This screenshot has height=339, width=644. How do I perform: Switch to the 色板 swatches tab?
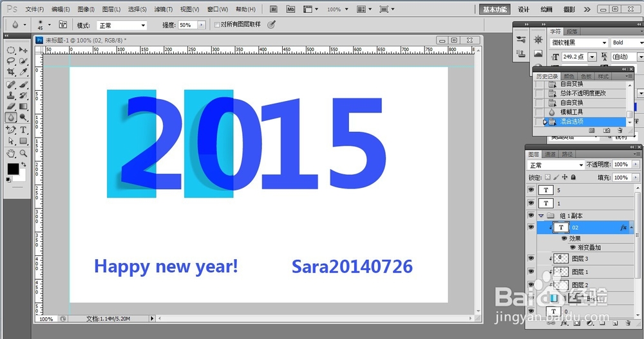(586, 77)
